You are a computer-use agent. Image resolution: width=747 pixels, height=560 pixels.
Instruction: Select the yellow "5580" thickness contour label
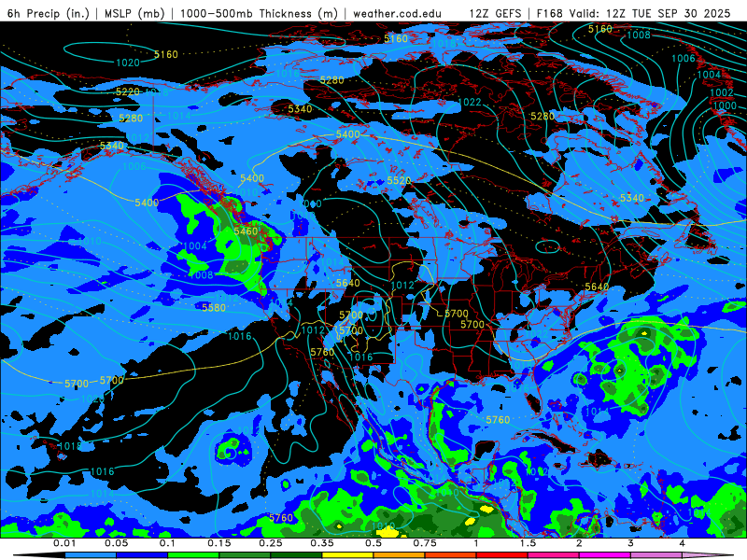214,308
